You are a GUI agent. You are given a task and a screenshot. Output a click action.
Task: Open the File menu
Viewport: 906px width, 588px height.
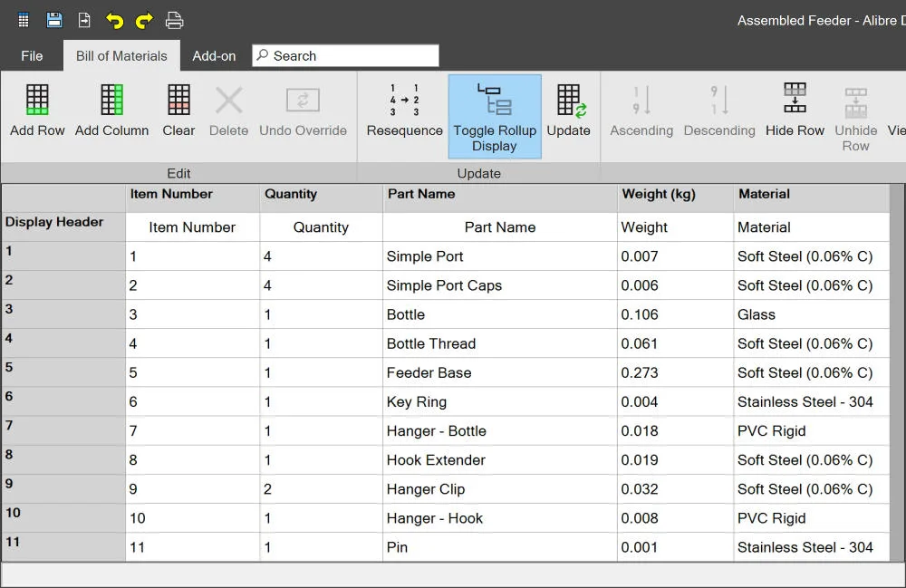pyautogui.click(x=32, y=56)
